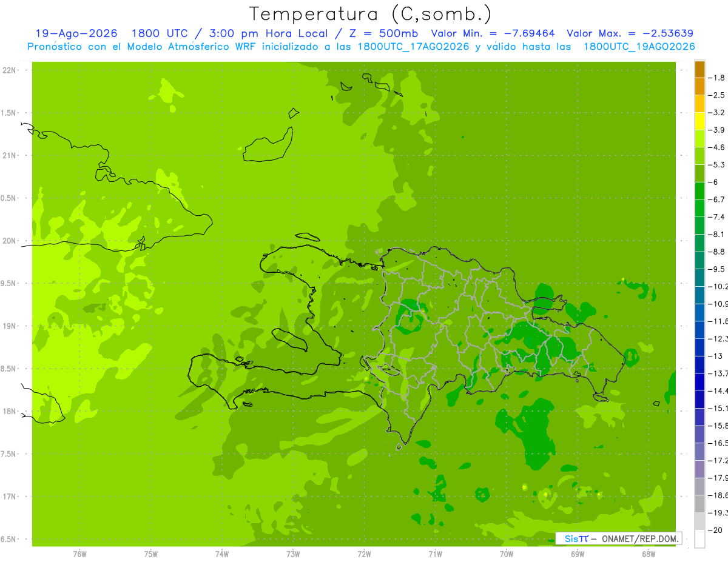Click the blue swatch between -11.6 and -12.3

[699, 330]
